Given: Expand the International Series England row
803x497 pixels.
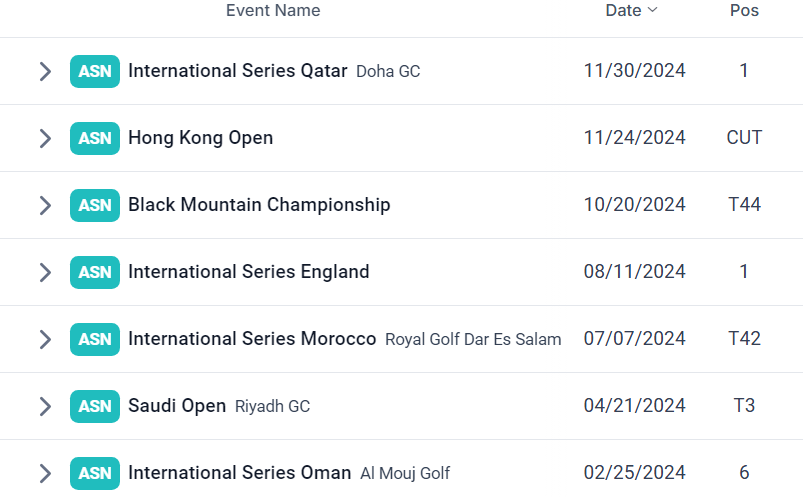Looking at the screenshot, I should tap(45, 273).
